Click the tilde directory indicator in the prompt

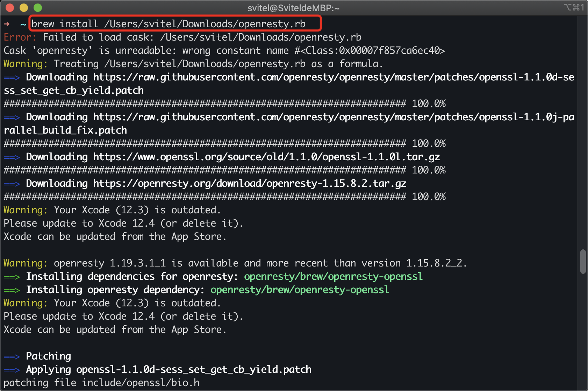point(23,24)
